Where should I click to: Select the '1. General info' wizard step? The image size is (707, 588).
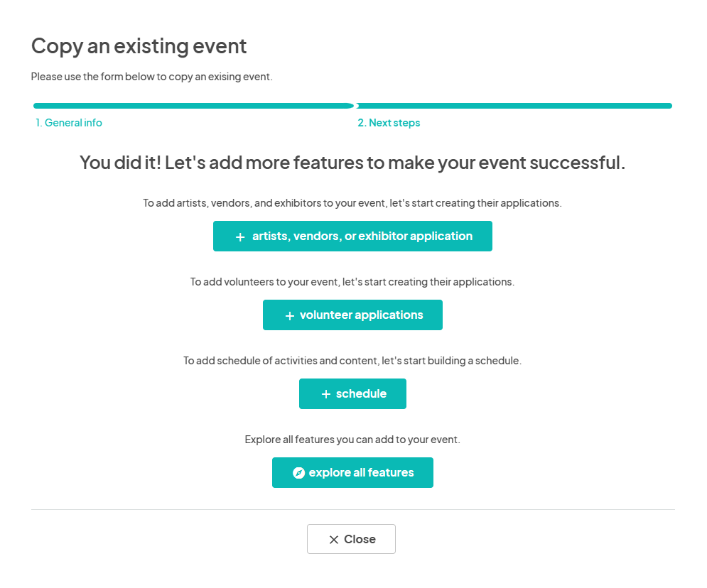coord(69,122)
